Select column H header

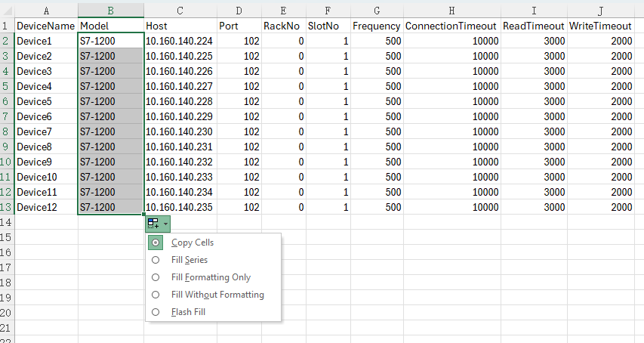(x=451, y=11)
